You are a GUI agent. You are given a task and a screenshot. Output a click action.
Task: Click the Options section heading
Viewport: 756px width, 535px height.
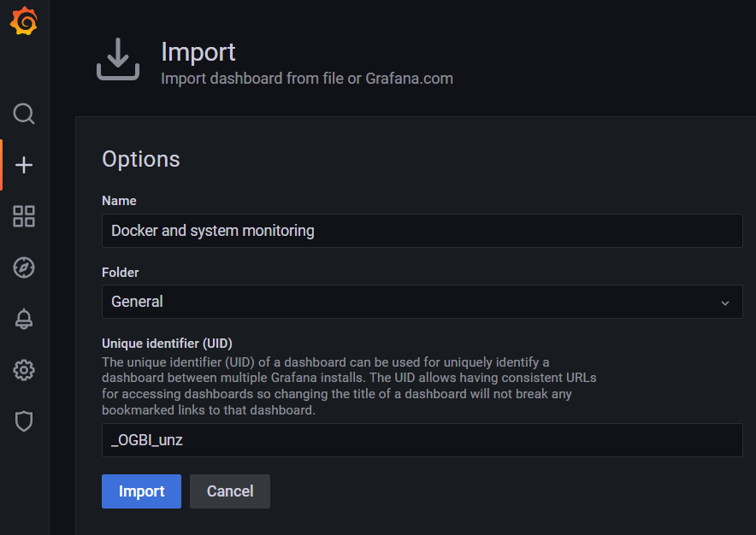click(x=140, y=159)
